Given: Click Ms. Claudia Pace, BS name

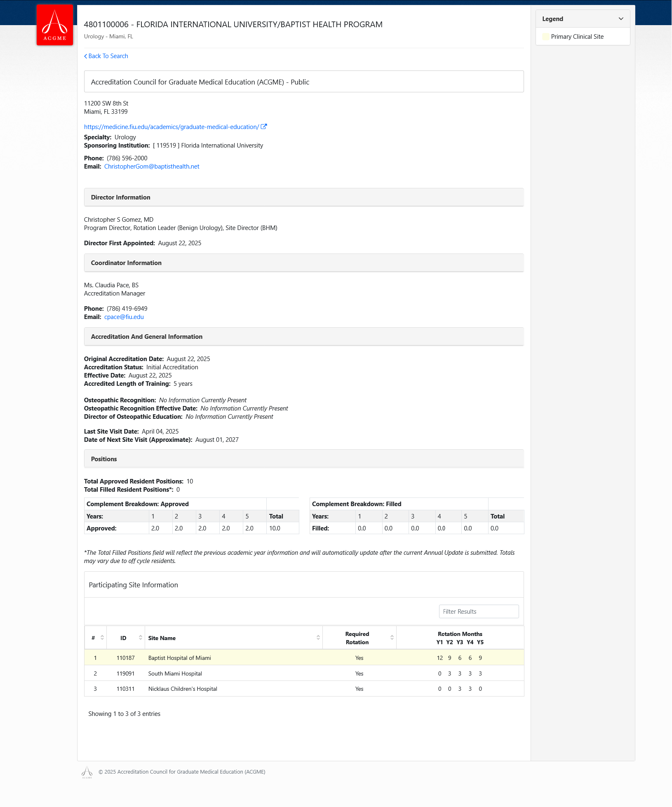Looking at the screenshot, I should point(111,285).
